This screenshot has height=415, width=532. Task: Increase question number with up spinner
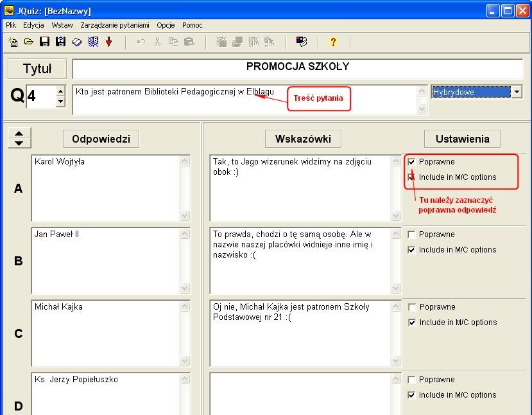(60, 91)
